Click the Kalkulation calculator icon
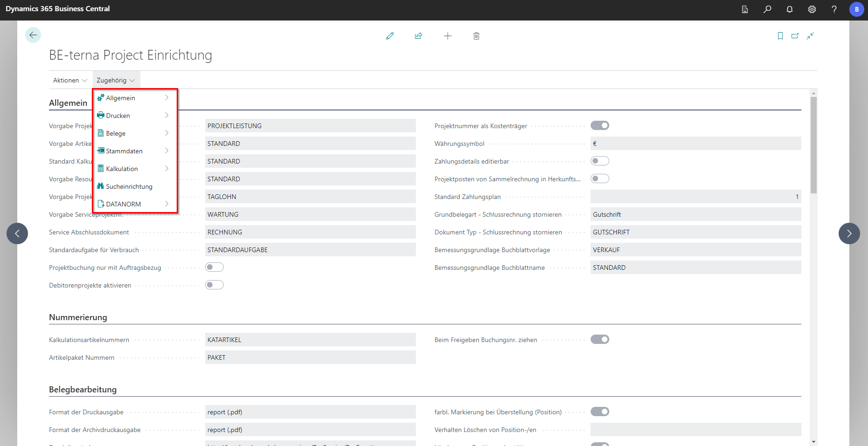The width and height of the screenshot is (868, 446). 101,168
